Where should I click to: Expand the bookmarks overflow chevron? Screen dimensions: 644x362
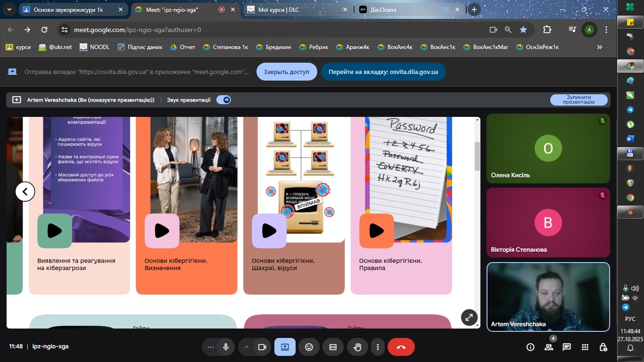600,47
